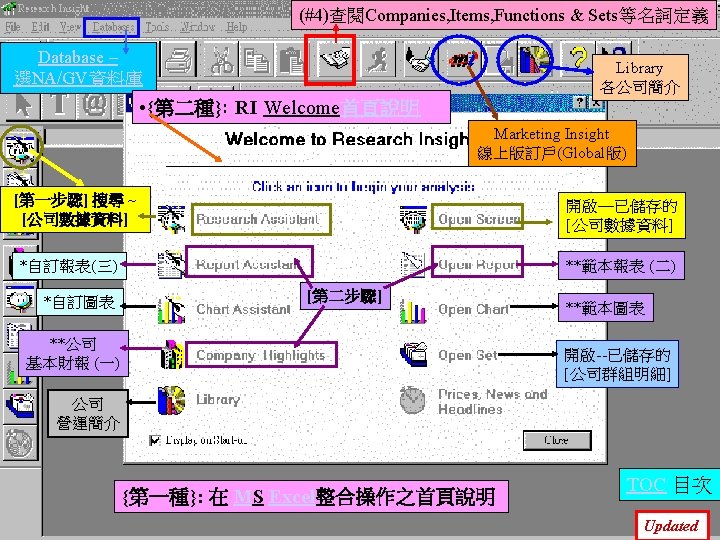The image size is (720, 540).
Task: Select the @ formula tool
Action: [x=95, y=105]
